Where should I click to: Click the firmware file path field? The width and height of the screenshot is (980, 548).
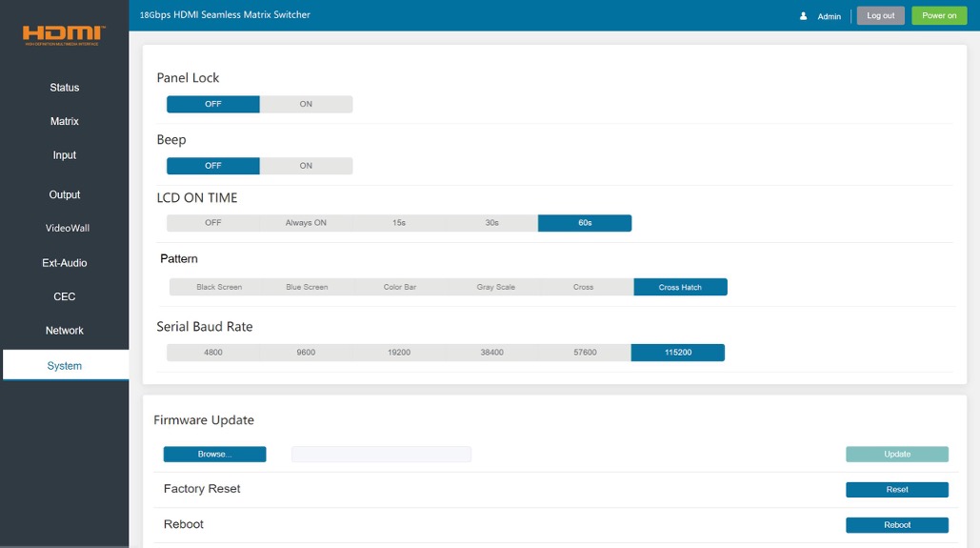point(381,455)
